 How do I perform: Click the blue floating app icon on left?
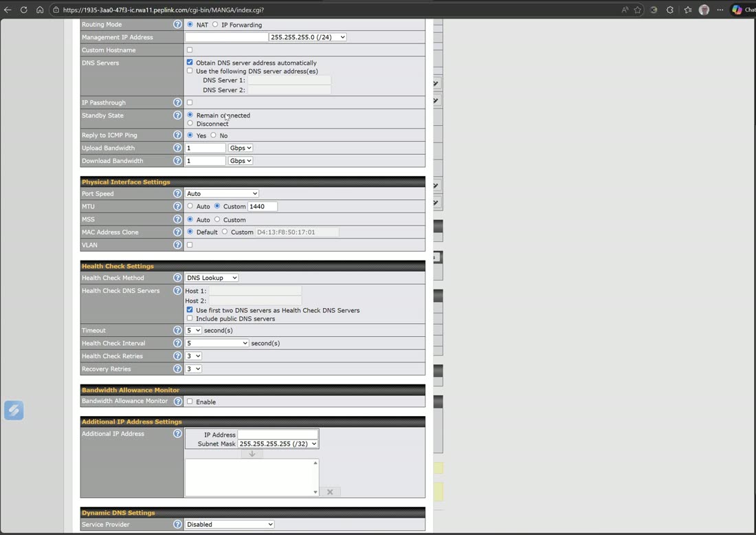tap(14, 410)
